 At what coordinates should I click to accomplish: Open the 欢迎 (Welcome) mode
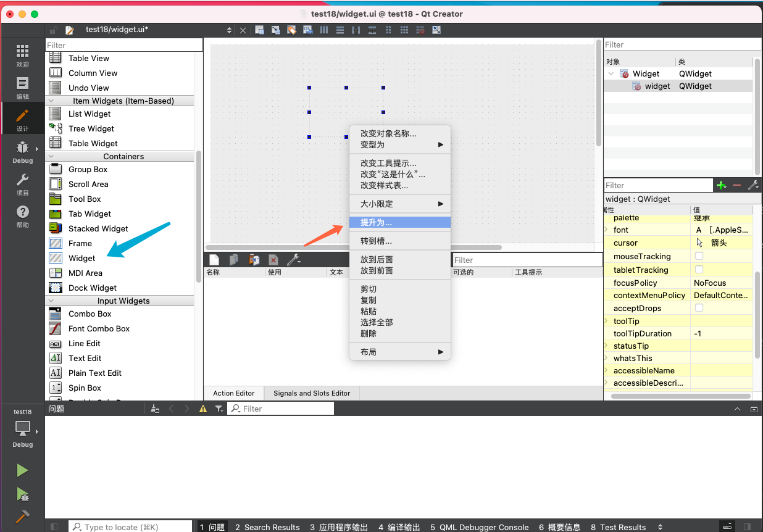[x=22, y=56]
